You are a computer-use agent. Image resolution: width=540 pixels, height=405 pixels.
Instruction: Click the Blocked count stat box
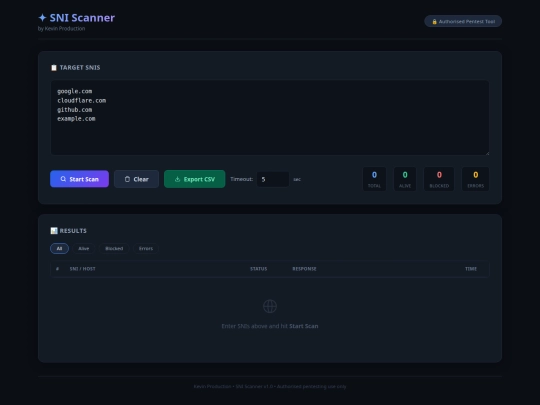(439, 179)
